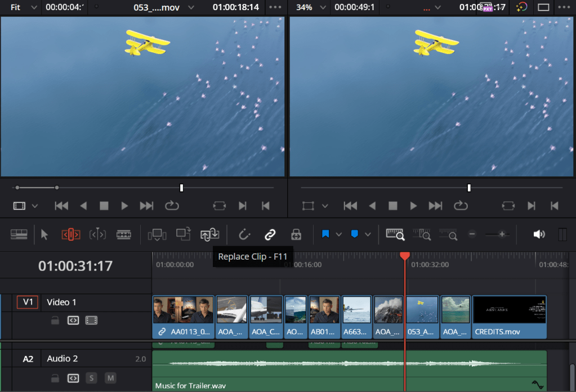Screen dimensions: 576x392
Task: Expand the flag color dropdown arrow
Action: [338, 234]
